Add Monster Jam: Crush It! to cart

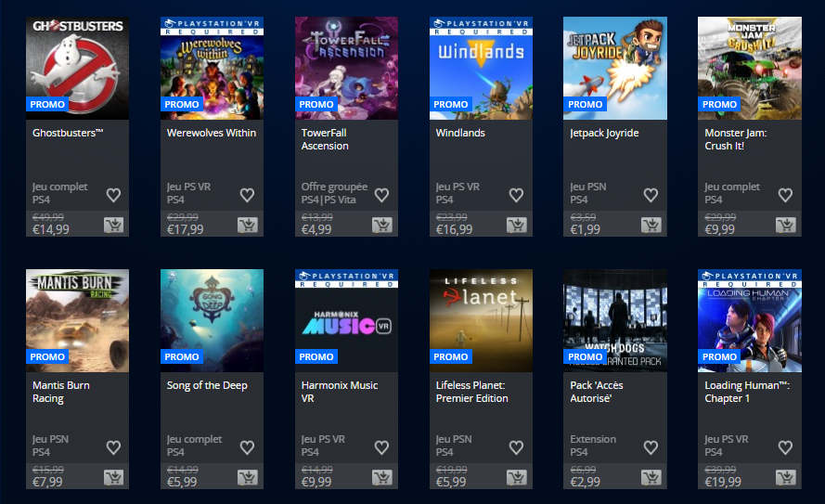point(785,226)
